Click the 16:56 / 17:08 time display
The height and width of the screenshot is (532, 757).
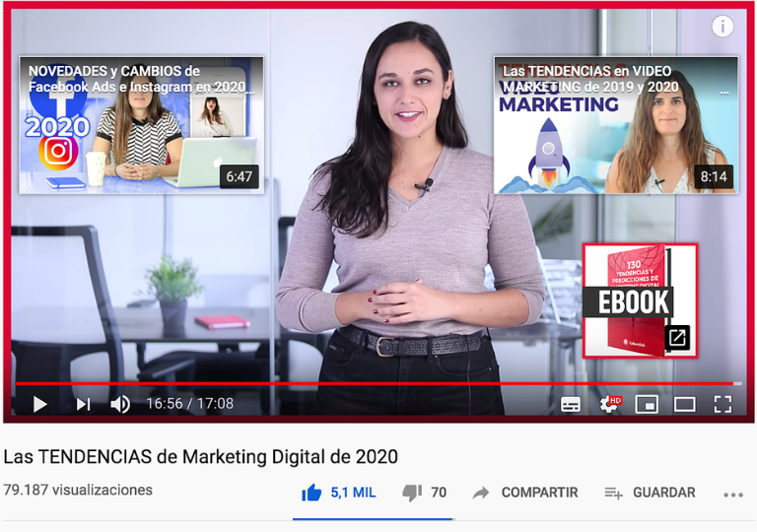coord(189,404)
